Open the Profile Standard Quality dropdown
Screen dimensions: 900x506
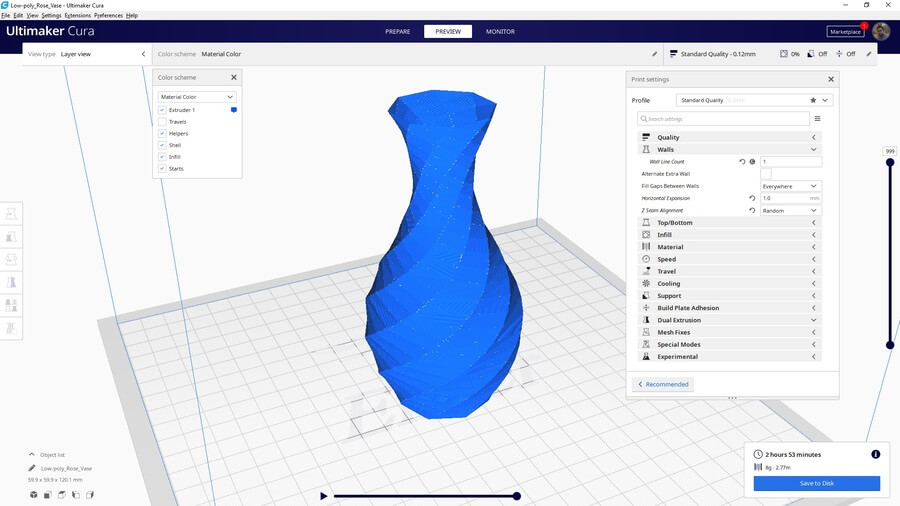pyautogui.click(x=755, y=100)
